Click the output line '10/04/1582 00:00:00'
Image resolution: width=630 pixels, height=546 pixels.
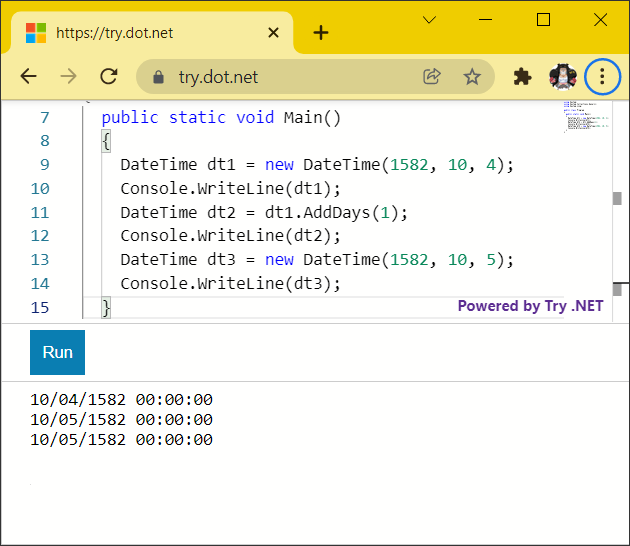click(121, 400)
